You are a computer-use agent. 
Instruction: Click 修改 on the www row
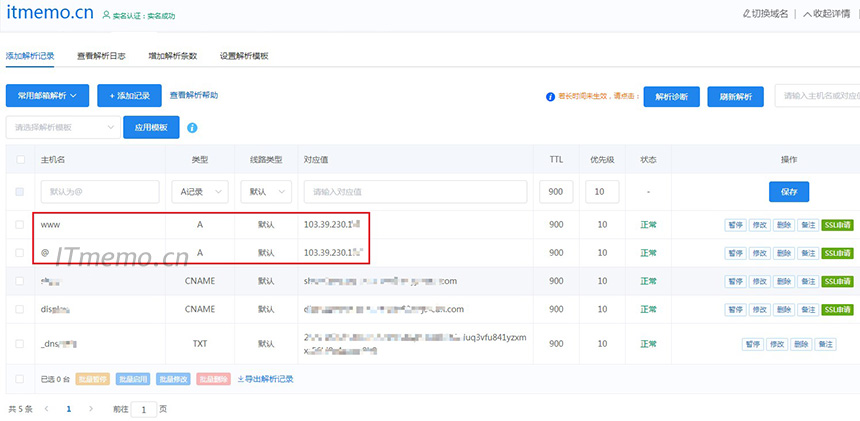point(760,225)
